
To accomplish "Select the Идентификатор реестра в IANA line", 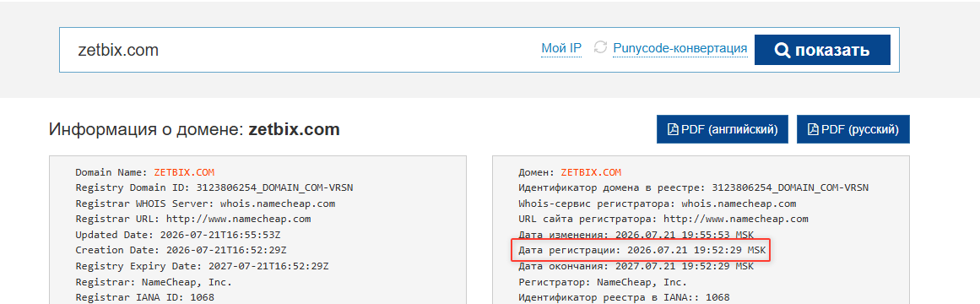I will coord(624,297).
